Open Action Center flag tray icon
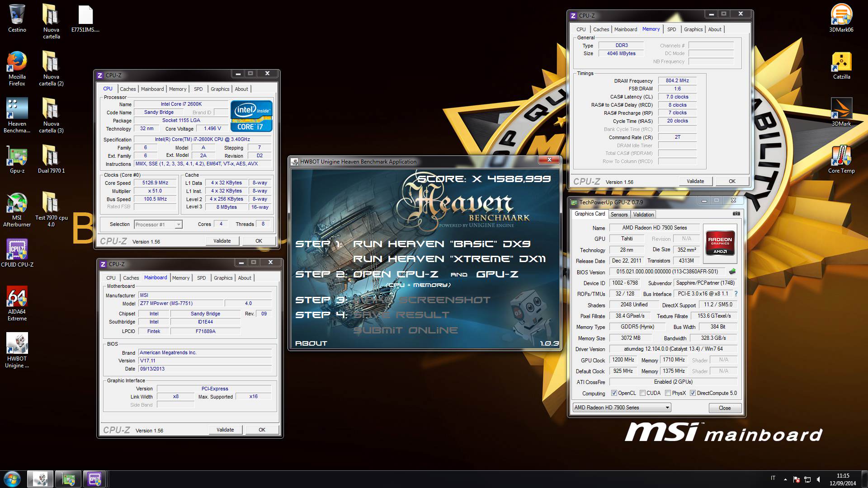The image size is (868, 488). tap(796, 479)
